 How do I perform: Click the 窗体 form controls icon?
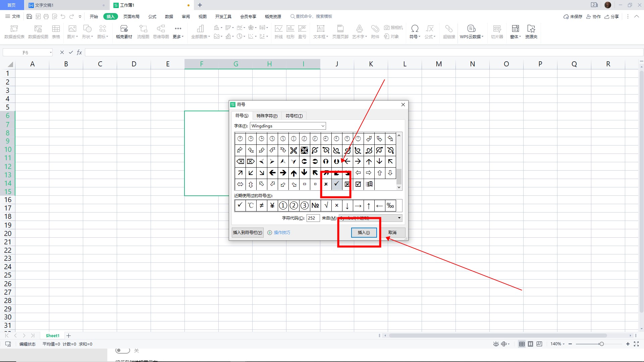pos(515,29)
